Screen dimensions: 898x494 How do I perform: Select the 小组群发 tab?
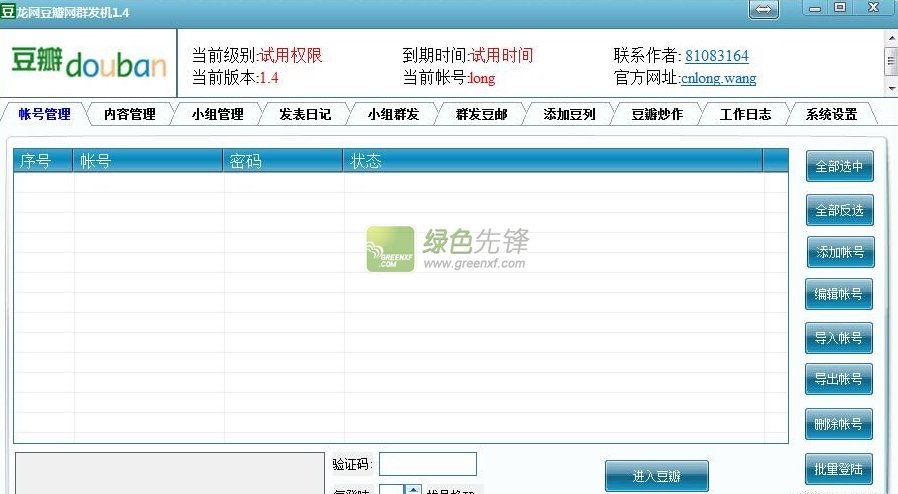393,114
